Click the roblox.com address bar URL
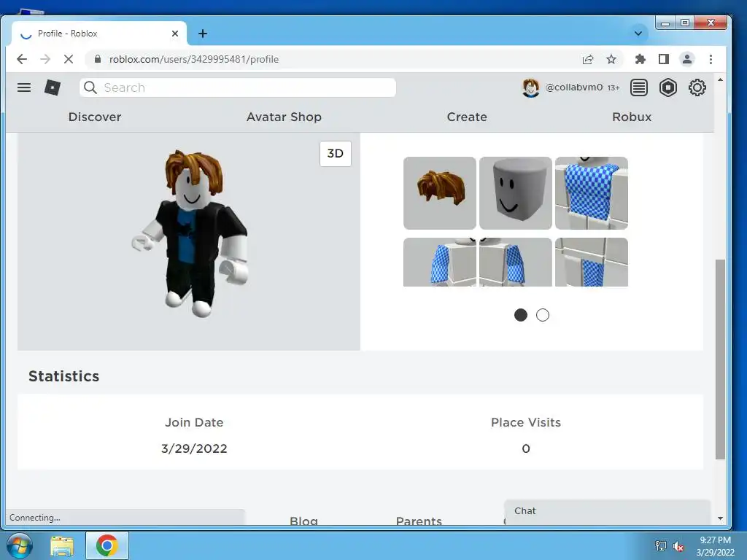 [194, 59]
